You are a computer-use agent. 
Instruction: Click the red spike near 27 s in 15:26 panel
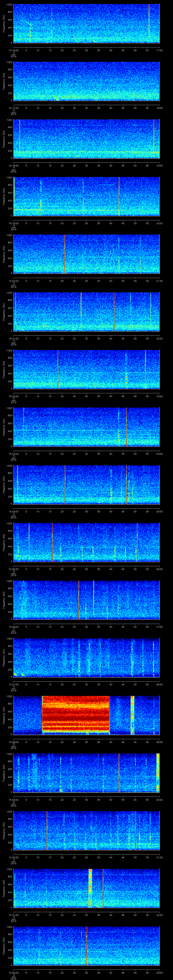pos(78,600)
